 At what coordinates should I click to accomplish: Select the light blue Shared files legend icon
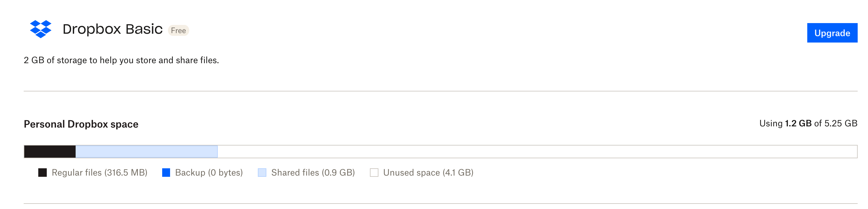262,173
